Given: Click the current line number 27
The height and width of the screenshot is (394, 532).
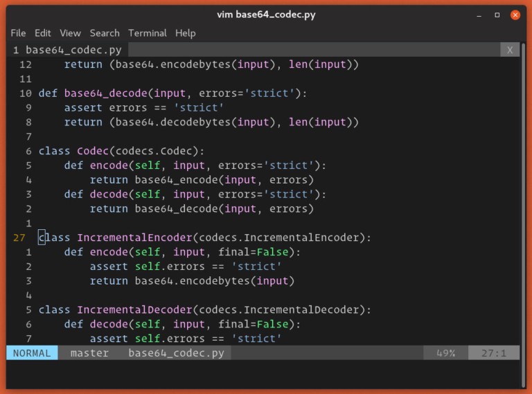Looking at the screenshot, I should (x=21, y=238).
